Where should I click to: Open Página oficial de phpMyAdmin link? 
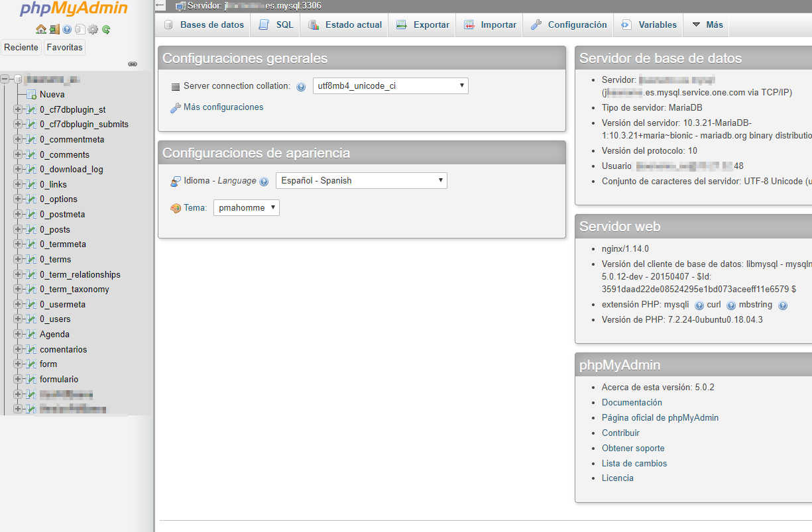(x=660, y=418)
